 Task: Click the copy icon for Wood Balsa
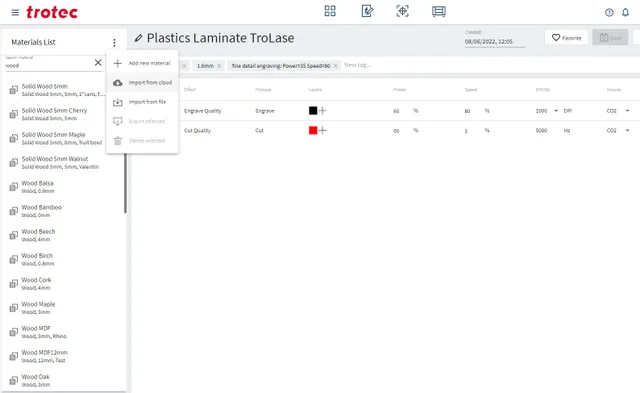[x=14, y=187]
